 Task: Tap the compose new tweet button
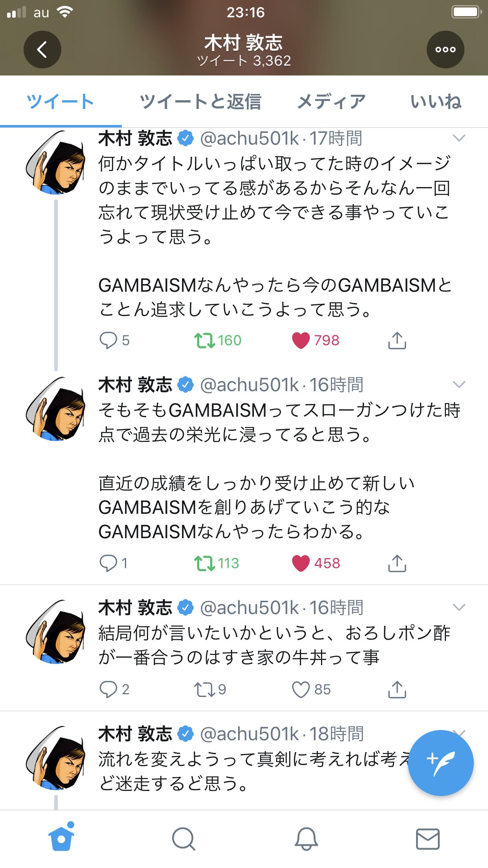coord(440,763)
